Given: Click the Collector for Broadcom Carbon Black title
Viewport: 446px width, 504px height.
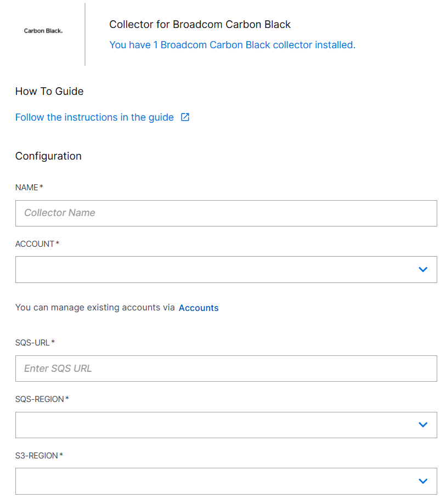Looking at the screenshot, I should pyautogui.click(x=200, y=25).
